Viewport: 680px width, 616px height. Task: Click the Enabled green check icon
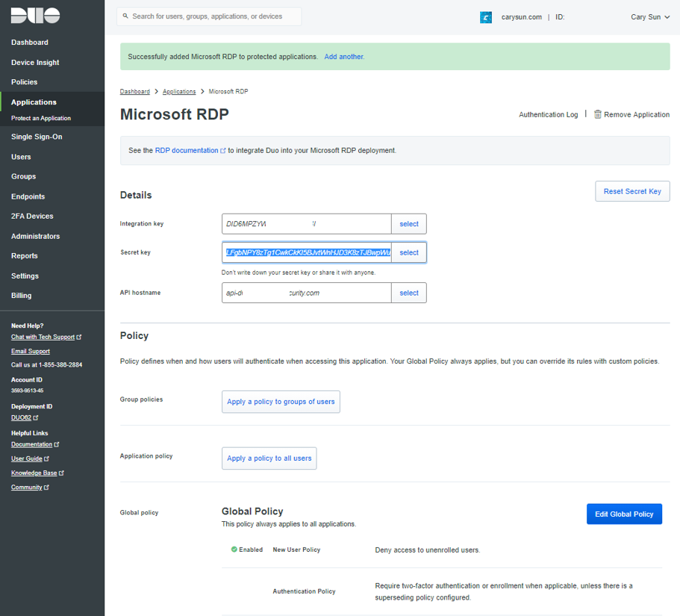point(234,550)
